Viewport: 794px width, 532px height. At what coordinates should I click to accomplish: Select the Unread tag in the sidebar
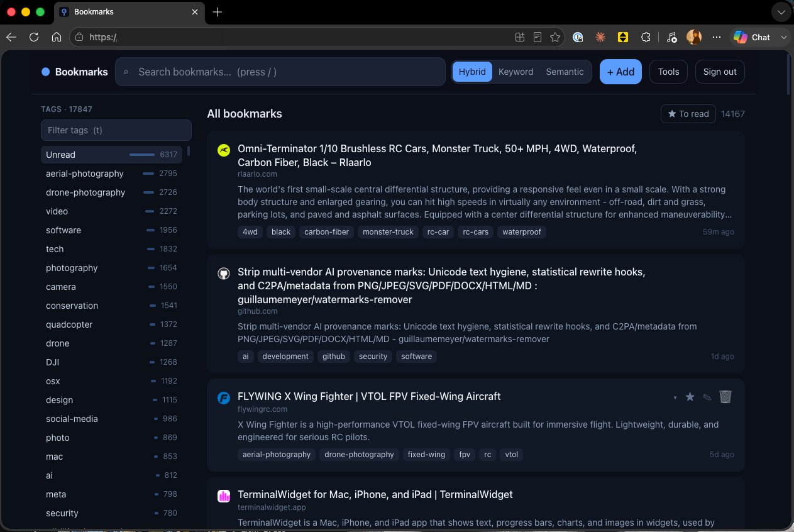112,155
